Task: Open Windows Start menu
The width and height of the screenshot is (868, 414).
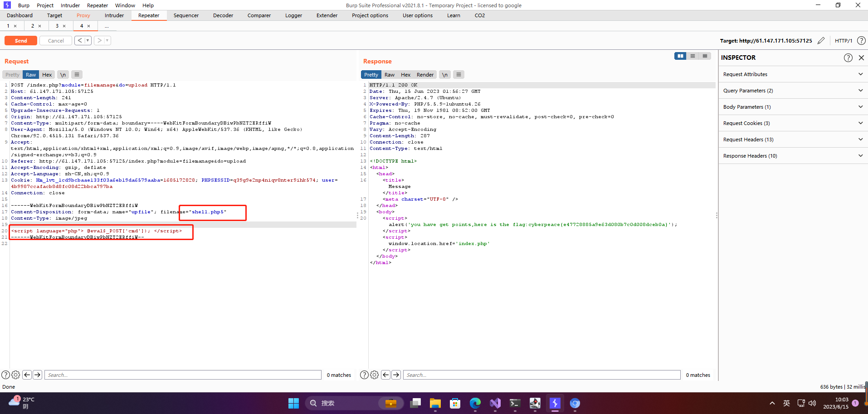Action: [294, 403]
